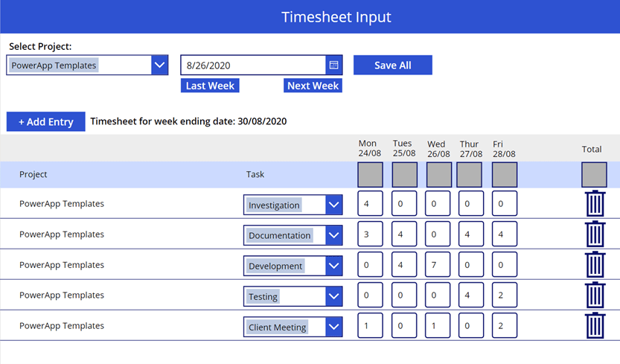Click PowerApp Templates in Client Meeting row
Screen dimensions: 620x364
62,325
